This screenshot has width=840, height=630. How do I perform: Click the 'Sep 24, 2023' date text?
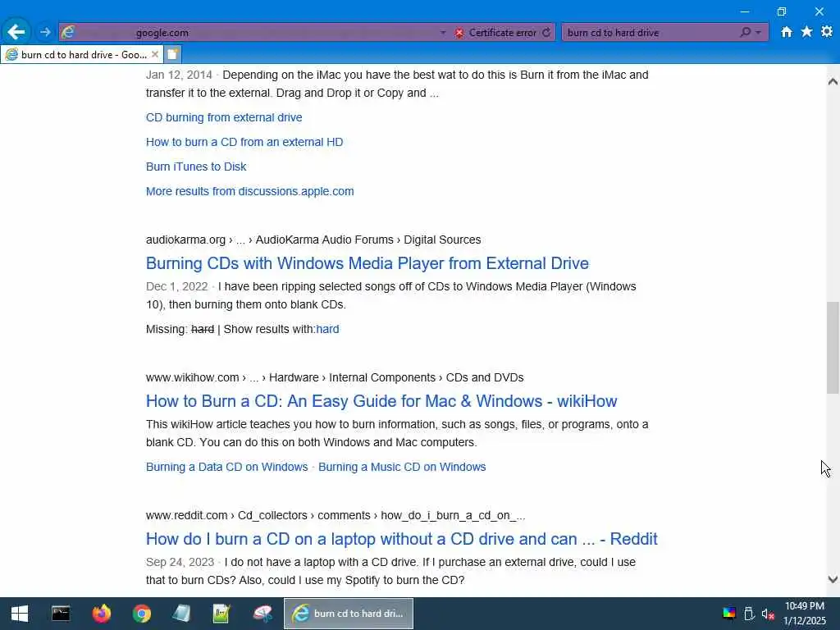180,562
